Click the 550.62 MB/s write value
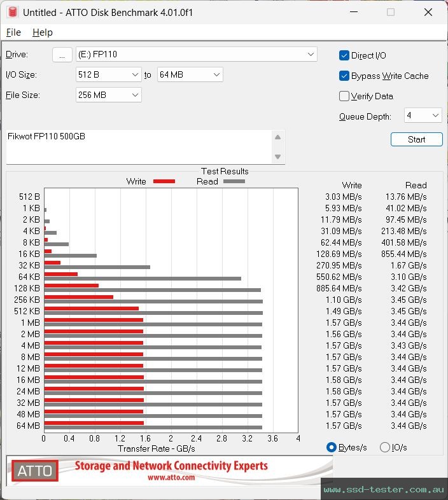This screenshot has width=448, height=500. click(339, 277)
